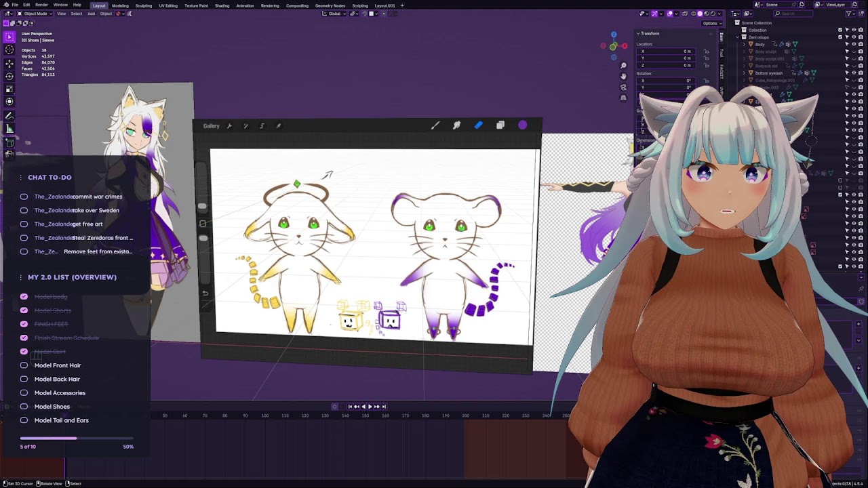Select the pen brush in drawing toolbar

[435, 125]
